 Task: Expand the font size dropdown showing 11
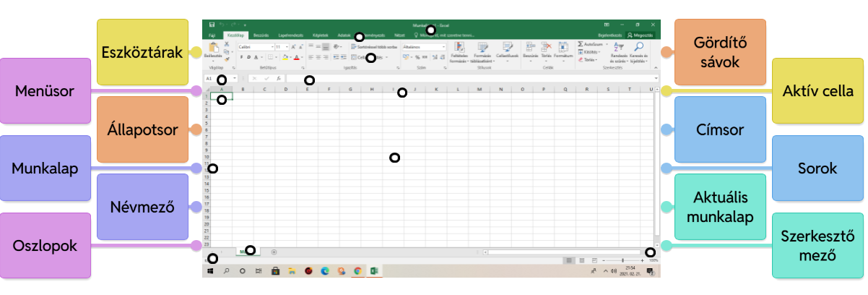(x=281, y=46)
